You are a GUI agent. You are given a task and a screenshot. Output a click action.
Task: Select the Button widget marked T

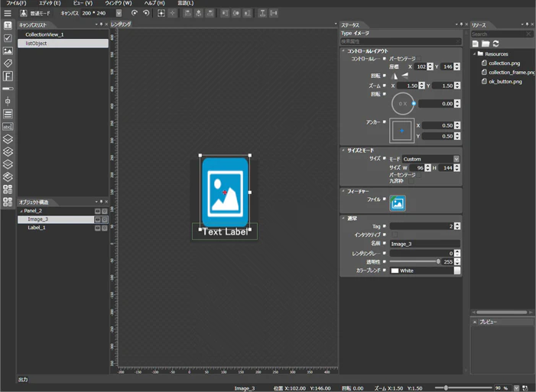[8, 25]
